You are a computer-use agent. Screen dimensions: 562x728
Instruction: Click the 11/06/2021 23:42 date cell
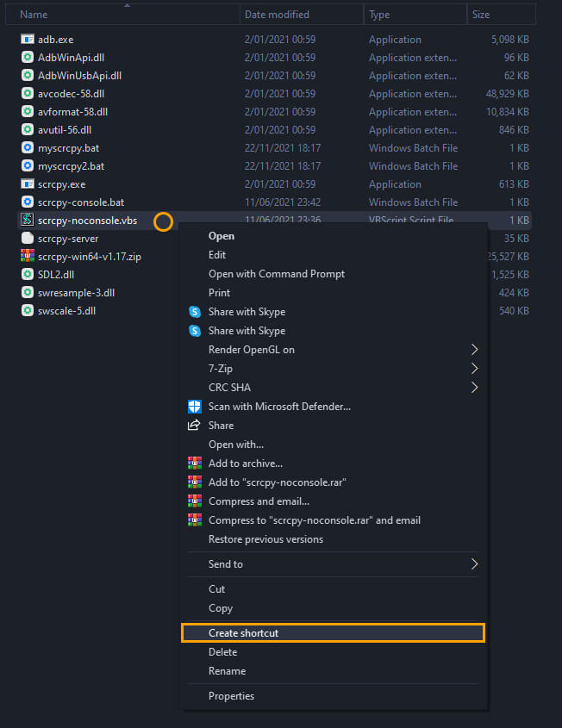tap(283, 202)
